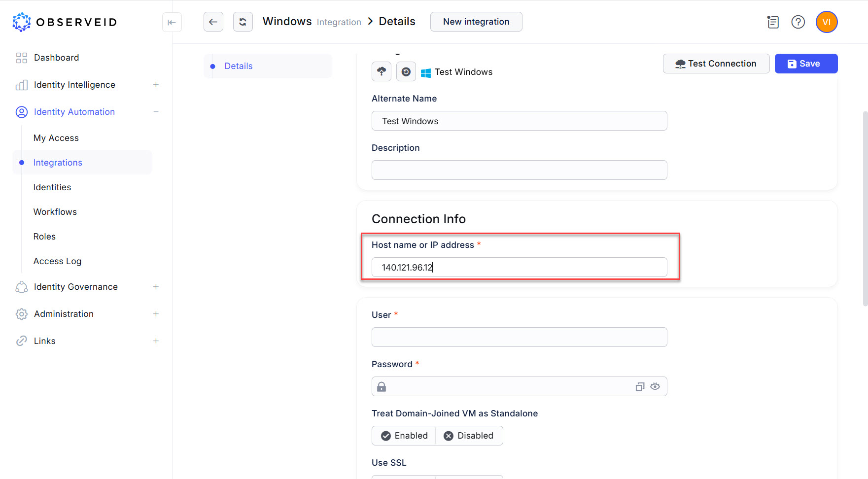The height and width of the screenshot is (479, 868).
Task: Collapse the Identity Automation section
Action: pyautogui.click(x=156, y=112)
